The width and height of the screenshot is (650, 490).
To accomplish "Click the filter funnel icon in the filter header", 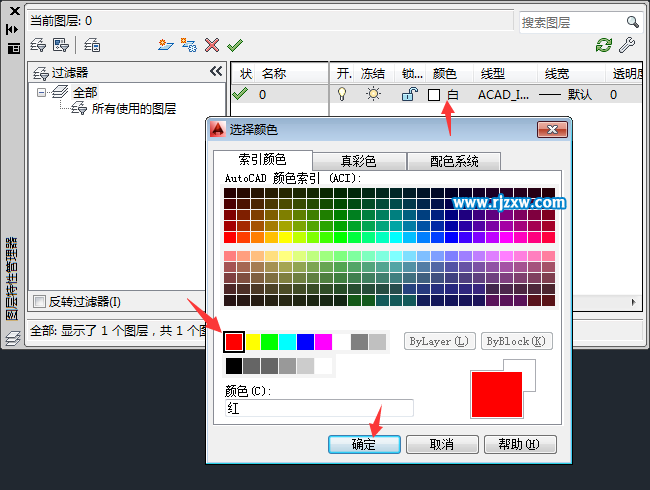I will 41,73.
